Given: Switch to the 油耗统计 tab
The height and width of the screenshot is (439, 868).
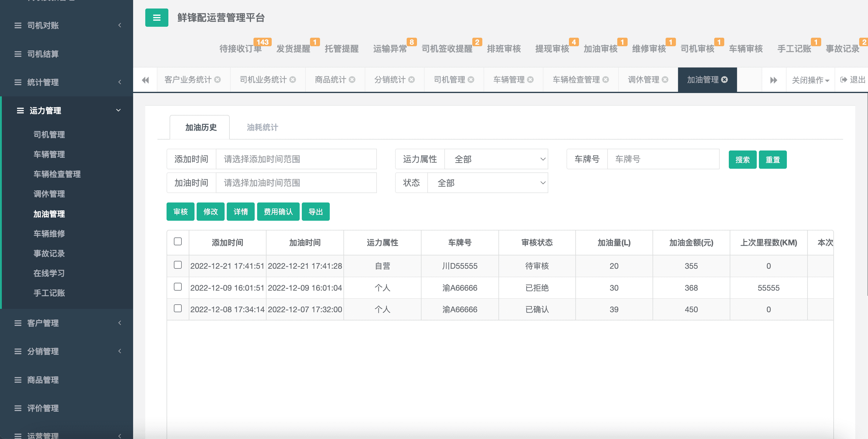Looking at the screenshot, I should coord(263,127).
